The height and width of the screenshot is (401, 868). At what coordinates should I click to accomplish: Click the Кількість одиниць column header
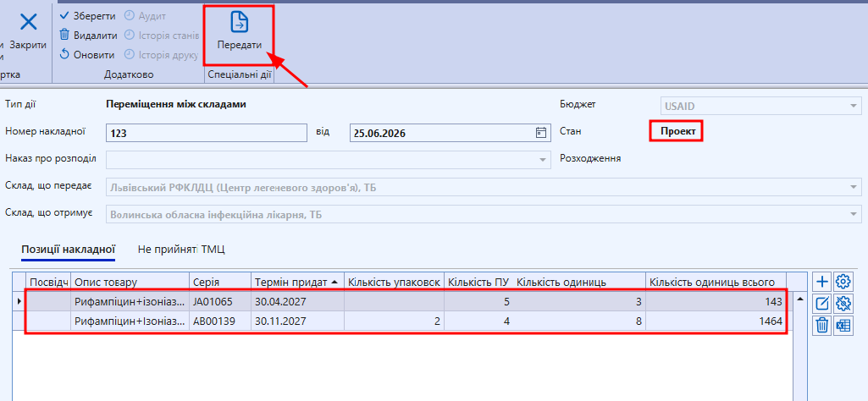pos(579,282)
